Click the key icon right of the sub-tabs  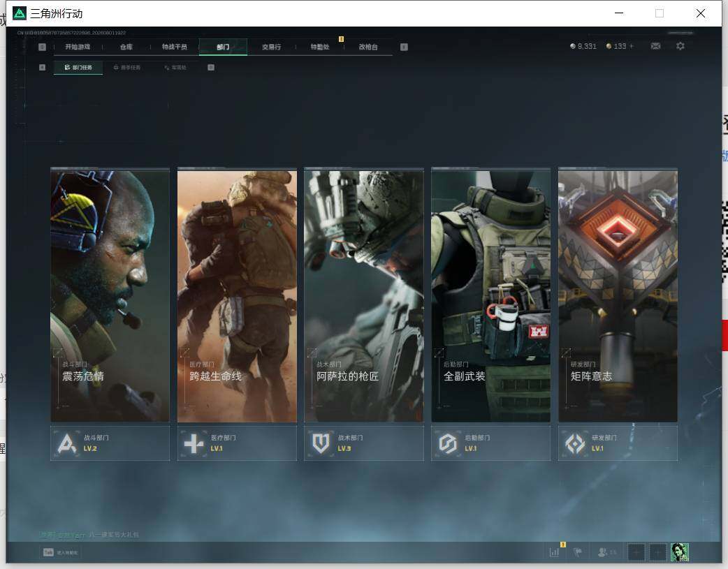coord(211,67)
